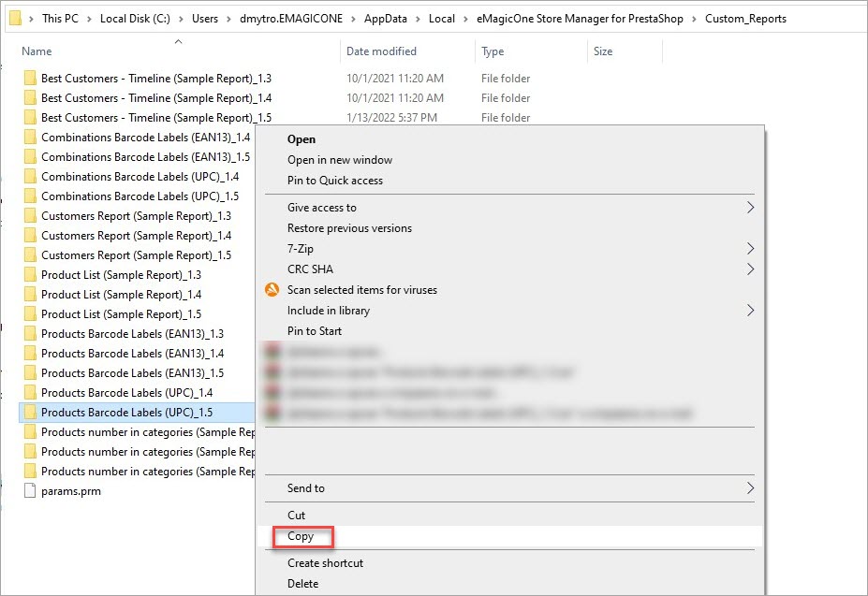Click folder icon of Product List (Sample Report)_1.5
Viewport: 868px width, 596px height.
coord(30,313)
